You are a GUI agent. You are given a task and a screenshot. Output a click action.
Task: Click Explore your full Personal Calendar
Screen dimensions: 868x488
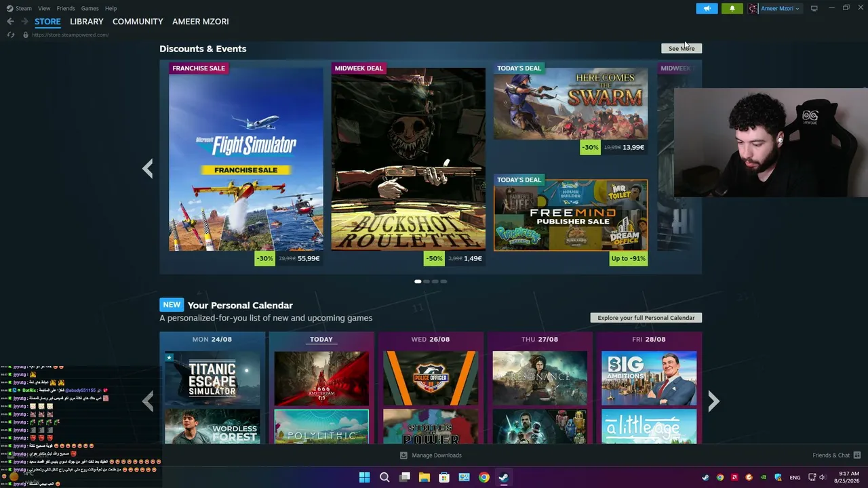click(x=646, y=317)
